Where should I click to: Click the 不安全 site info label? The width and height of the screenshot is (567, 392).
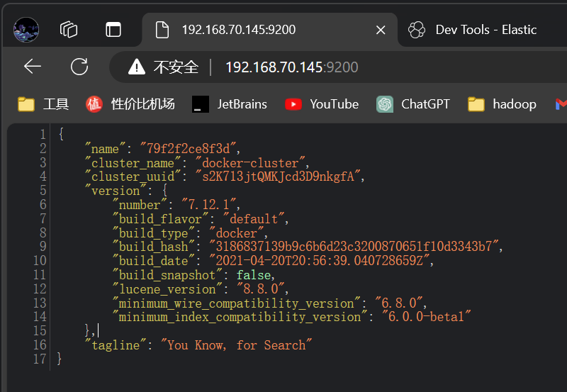tap(176, 67)
